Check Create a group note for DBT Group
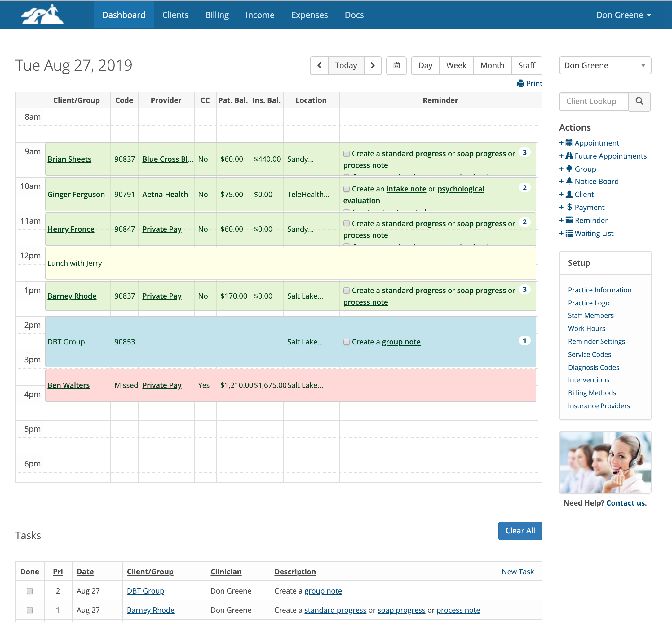The height and width of the screenshot is (622, 672). point(346,342)
